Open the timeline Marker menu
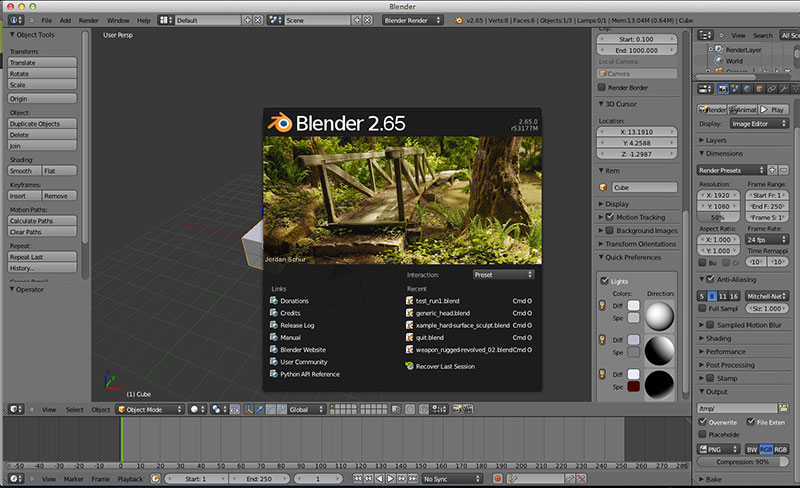 73,479
